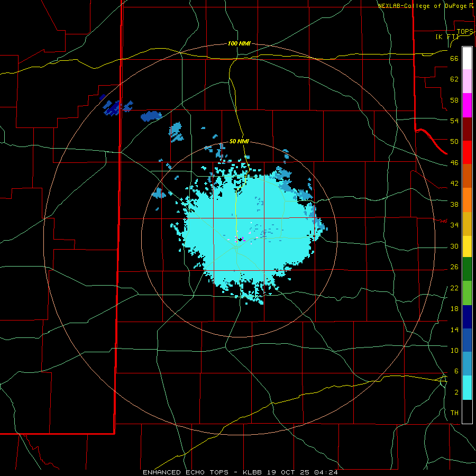476x476 pixels.
Task: Pick the light orange legend swatch
Action: pos(467,200)
